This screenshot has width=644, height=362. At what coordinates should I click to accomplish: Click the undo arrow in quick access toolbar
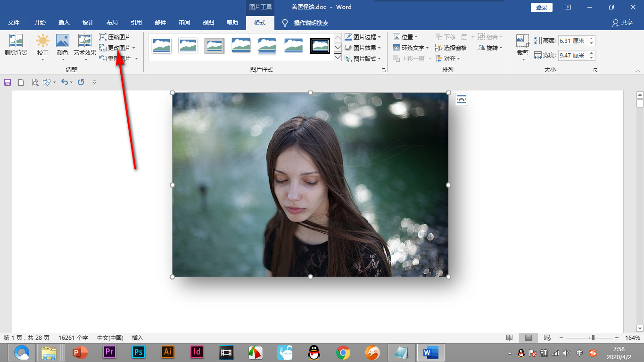[65, 82]
